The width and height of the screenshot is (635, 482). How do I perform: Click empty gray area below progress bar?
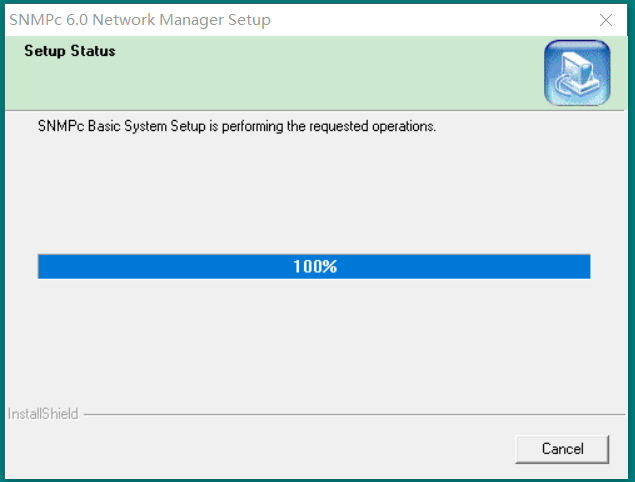point(315,340)
